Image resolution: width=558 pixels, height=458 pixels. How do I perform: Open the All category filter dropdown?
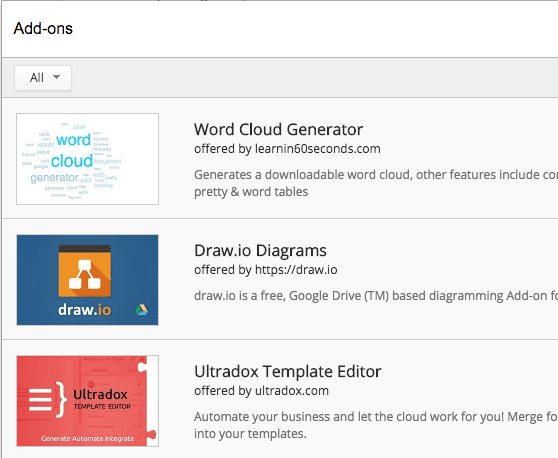(43, 78)
